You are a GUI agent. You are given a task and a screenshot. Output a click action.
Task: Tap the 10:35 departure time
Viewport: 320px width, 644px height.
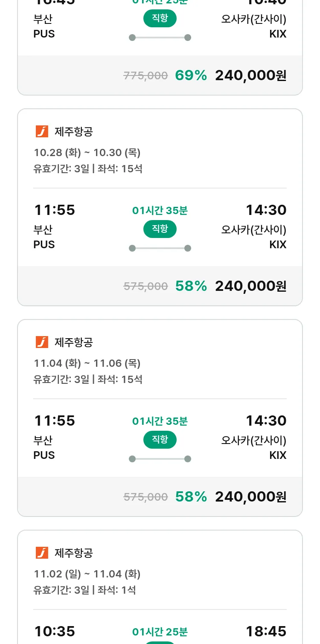click(x=54, y=631)
